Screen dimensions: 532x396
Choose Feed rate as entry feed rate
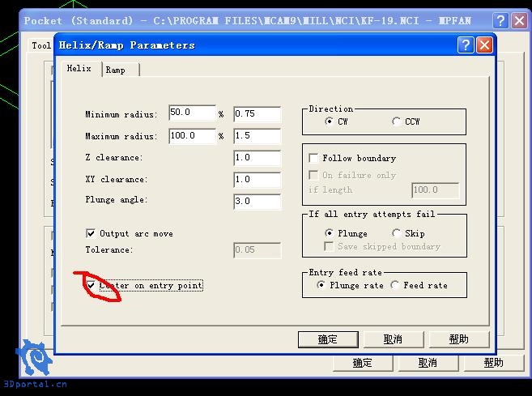[394, 285]
